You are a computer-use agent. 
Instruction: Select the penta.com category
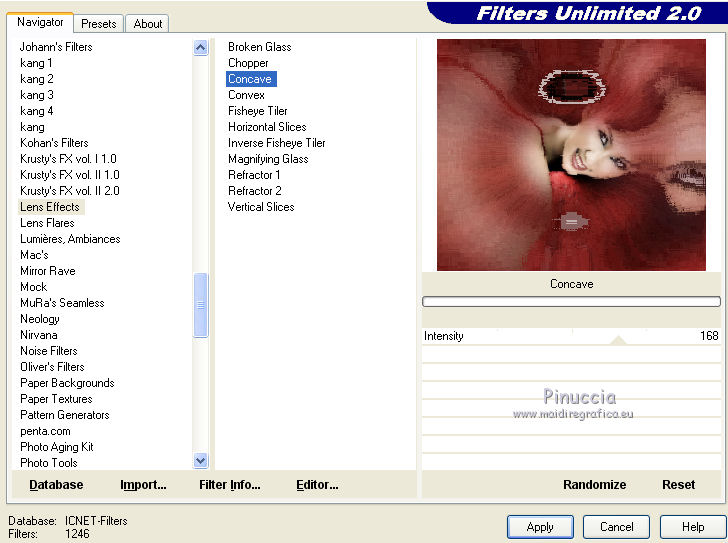point(45,431)
